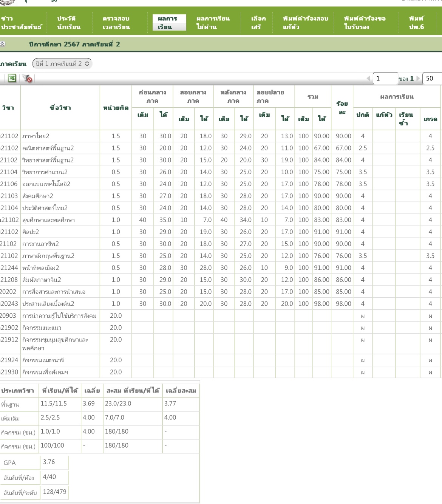Select the การนำความรู้ไปใช้บริการสังคม row
This screenshot has width=442, height=504.
[x=220, y=316]
